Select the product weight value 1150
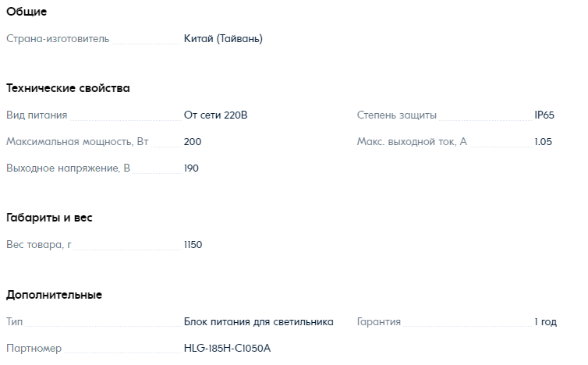 point(193,245)
